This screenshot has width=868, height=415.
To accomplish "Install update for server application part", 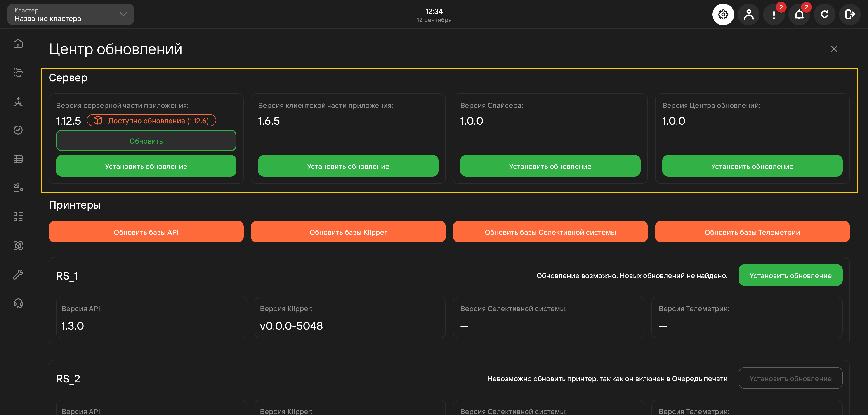I will click(146, 166).
